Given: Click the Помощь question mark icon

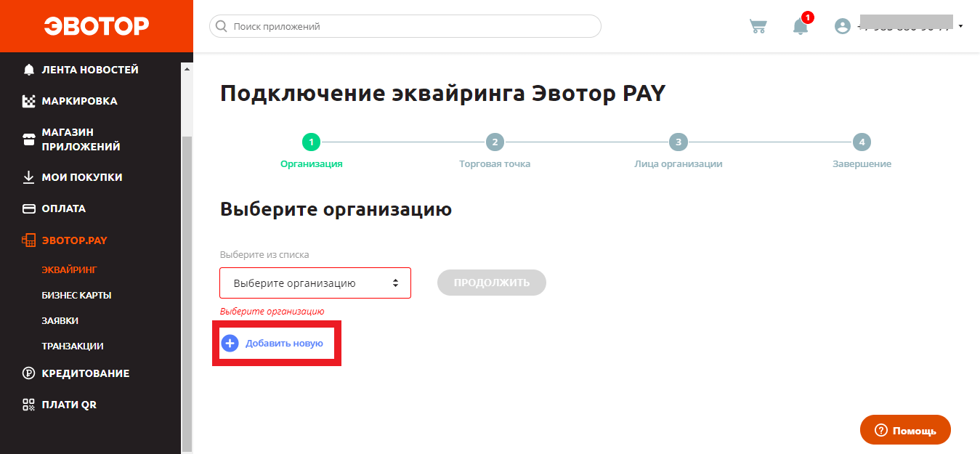Looking at the screenshot, I should (x=880, y=430).
